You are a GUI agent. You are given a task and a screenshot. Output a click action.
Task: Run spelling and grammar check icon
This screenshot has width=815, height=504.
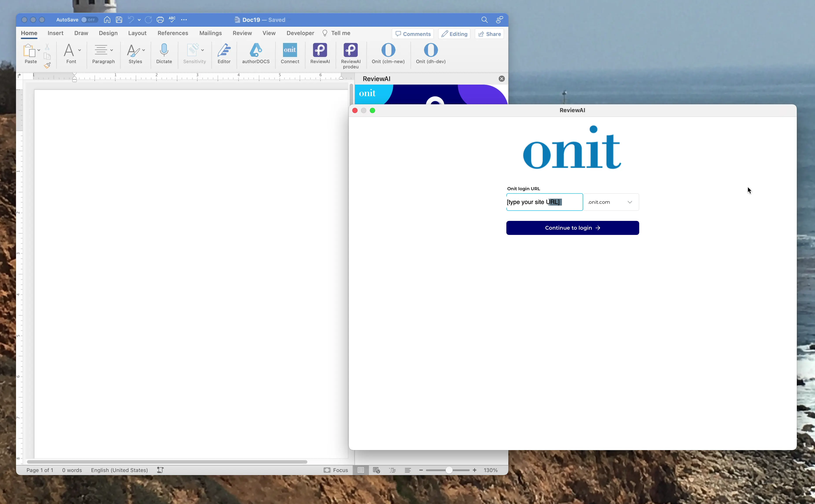[172, 19]
